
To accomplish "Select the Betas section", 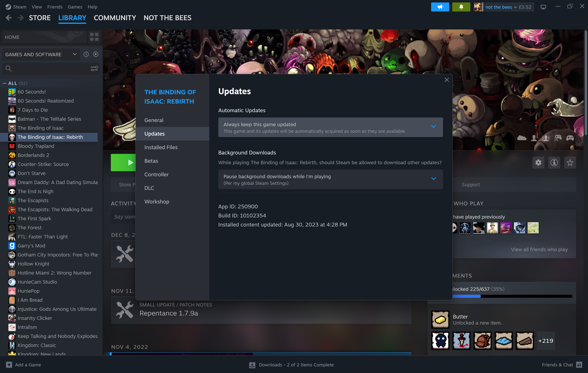I will point(172,161).
